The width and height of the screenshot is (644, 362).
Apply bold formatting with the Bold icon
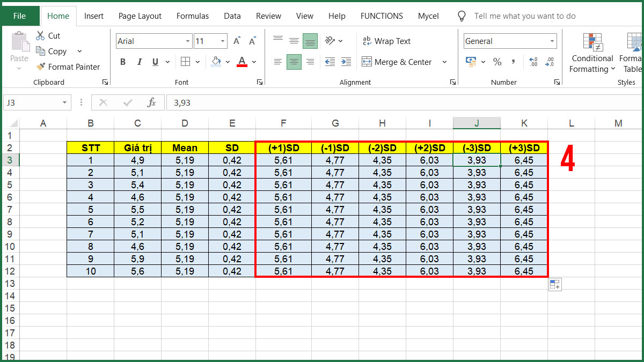[122, 62]
